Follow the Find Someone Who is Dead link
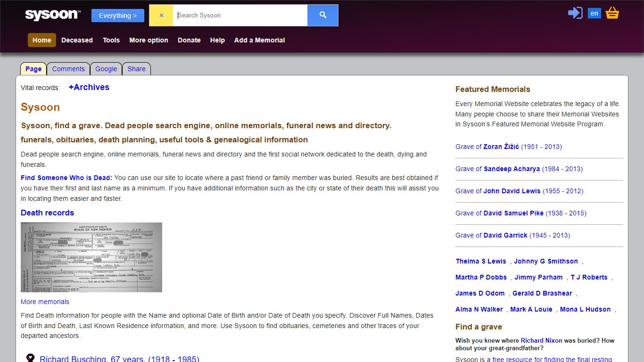644x362 pixels. click(66, 178)
